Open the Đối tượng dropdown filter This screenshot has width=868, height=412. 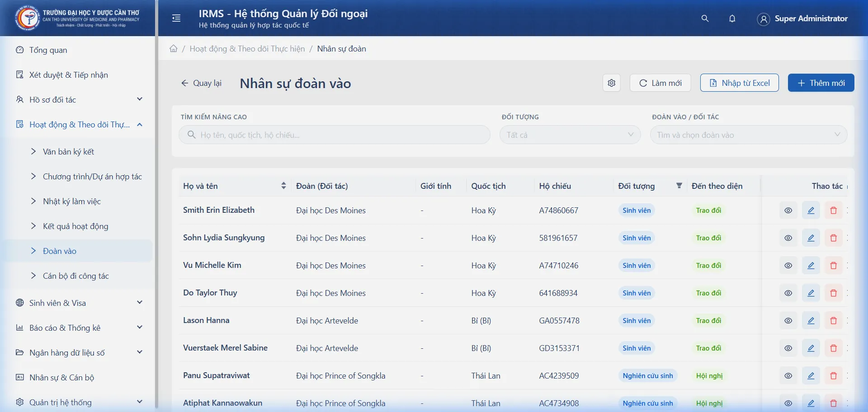(570, 135)
